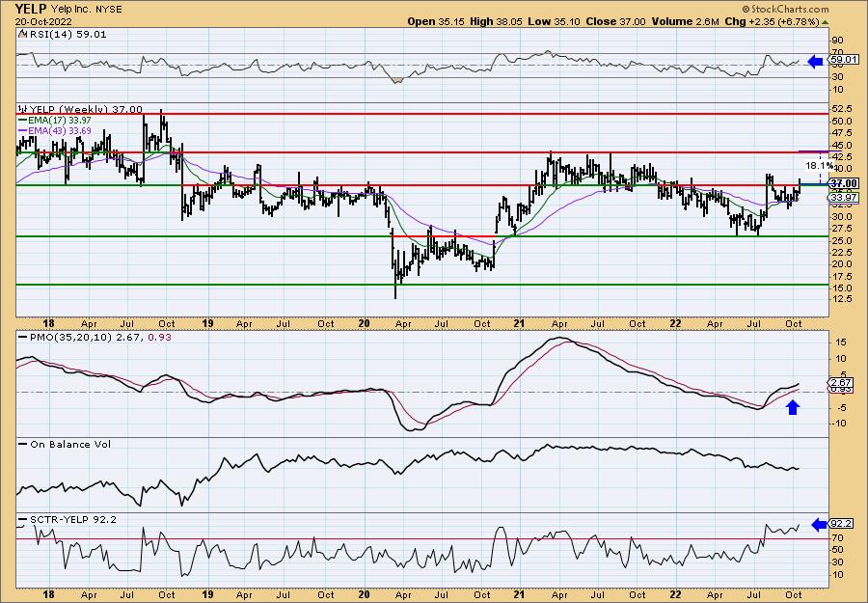Click the chart date 20-Oct-2022

click(x=42, y=21)
